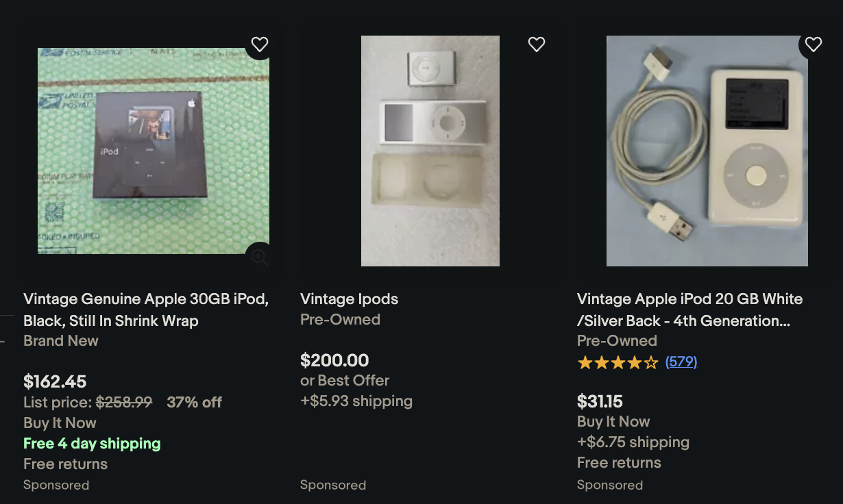Screen dimensions: 843x504
Task: Click the four-star rating display
Action: tap(618, 362)
